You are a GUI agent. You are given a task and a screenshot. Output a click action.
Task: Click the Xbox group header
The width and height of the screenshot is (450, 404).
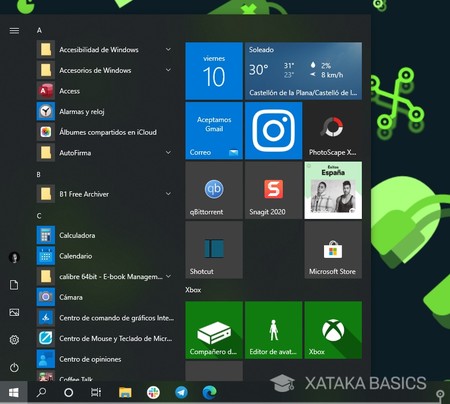(193, 290)
